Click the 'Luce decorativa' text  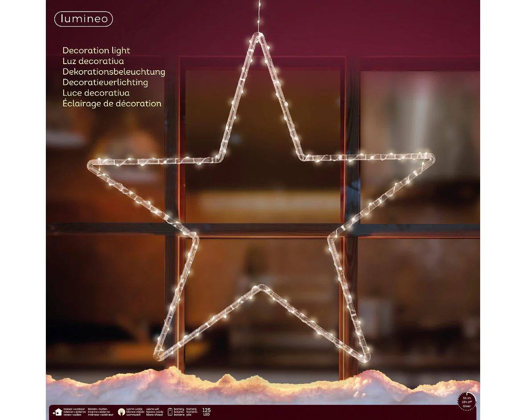coord(96,93)
